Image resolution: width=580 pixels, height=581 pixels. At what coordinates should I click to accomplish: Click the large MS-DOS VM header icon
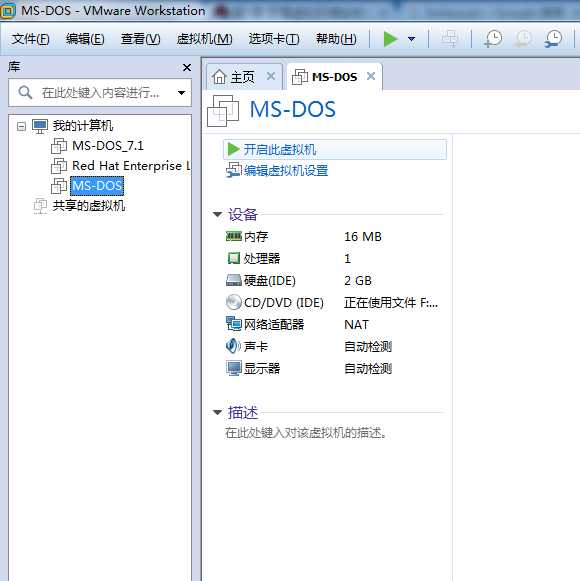(223, 111)
